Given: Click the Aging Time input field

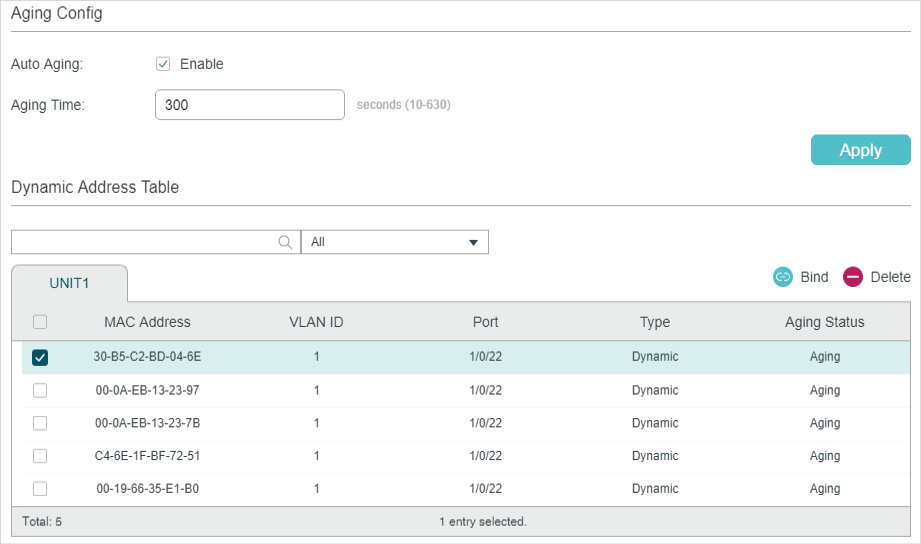Looking at the screenshot, I should (249, 105).
